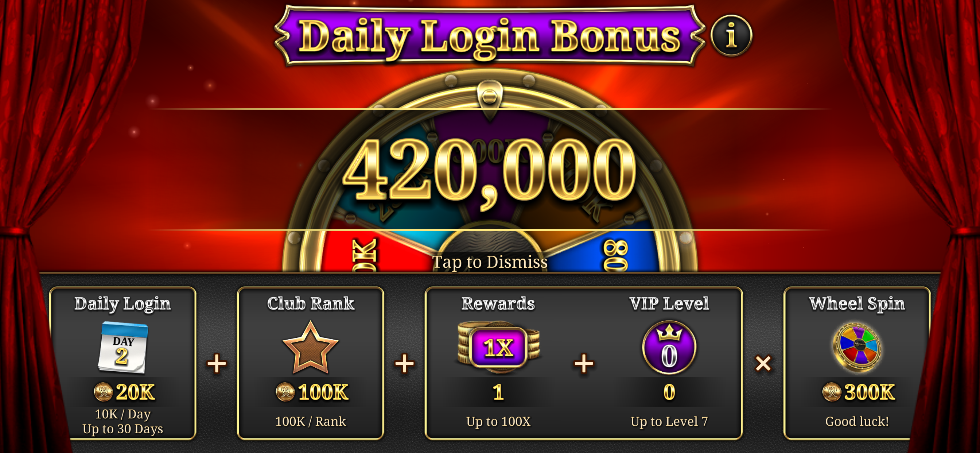Select the Daily Login panel heading
Image resolution: width=980 pixels, height=453 pixels.
click(122, 304)
